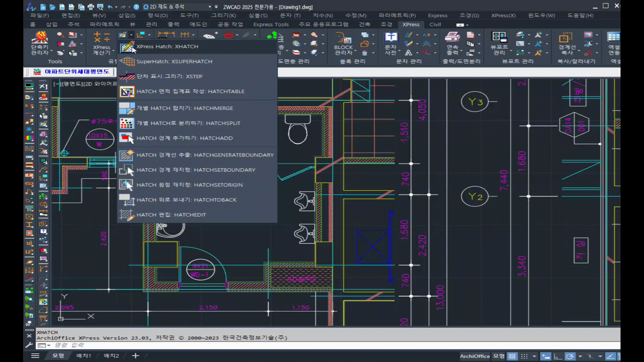Click the HATCHMERGE icon in menu
The height and width of the screenshot is (362, 644).
pyautogui.click(x=127, y=108)
